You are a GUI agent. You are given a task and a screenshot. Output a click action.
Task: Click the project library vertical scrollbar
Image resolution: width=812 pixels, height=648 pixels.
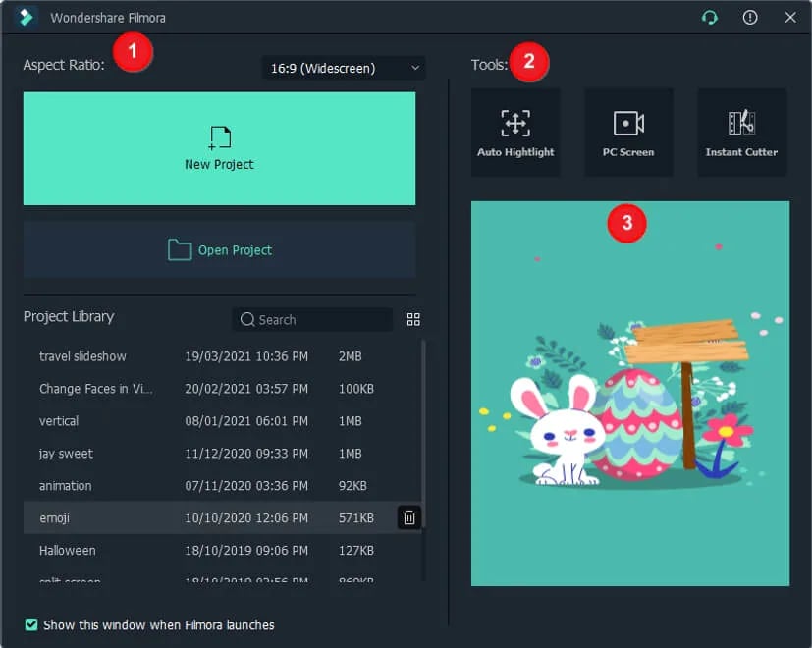point(423,434)
